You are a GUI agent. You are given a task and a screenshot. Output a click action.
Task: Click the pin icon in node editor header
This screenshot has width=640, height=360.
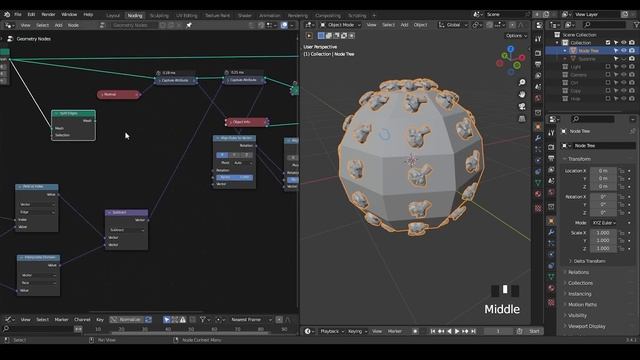(x=189, y=25)
